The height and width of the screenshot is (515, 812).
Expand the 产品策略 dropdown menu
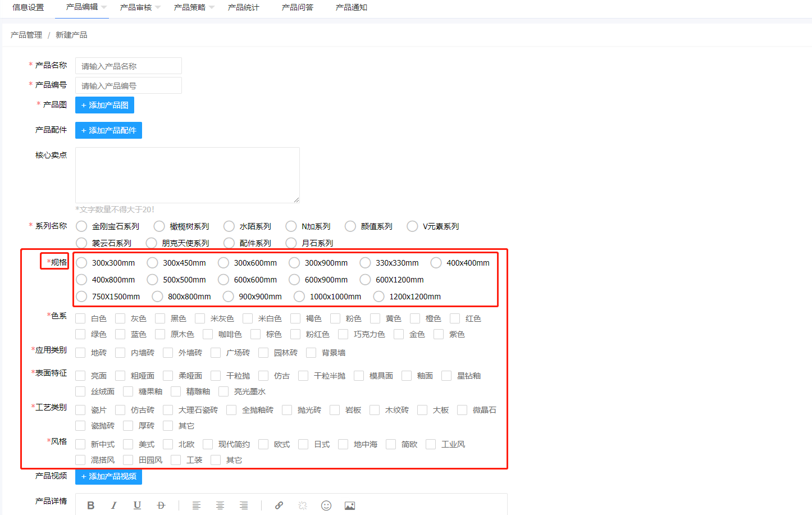point(194,7)
